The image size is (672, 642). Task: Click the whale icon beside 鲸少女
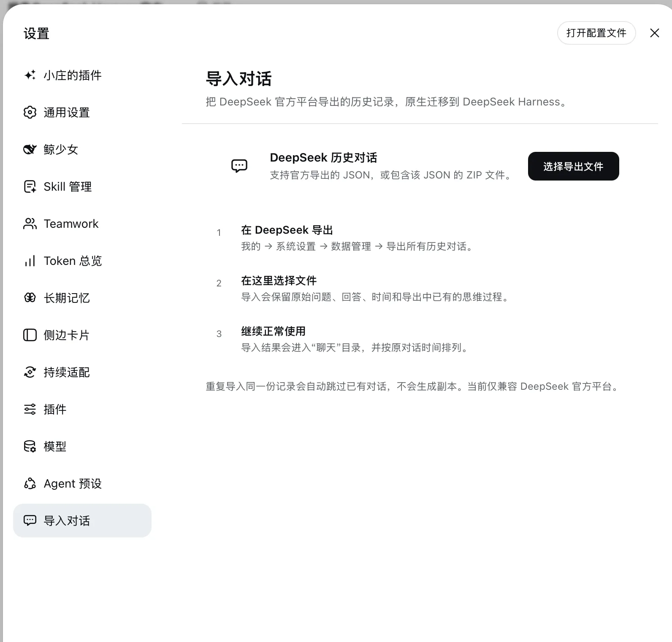[x=30, y=149]
